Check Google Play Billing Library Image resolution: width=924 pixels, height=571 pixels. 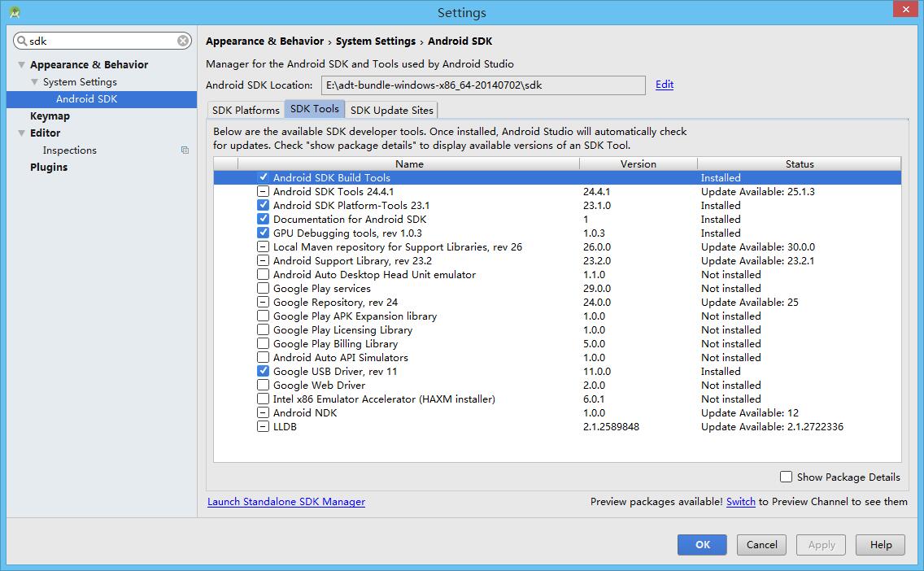(263, 343)
